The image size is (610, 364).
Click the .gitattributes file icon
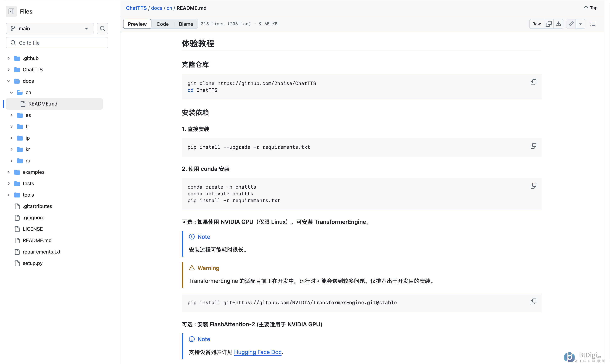point(17,206)
